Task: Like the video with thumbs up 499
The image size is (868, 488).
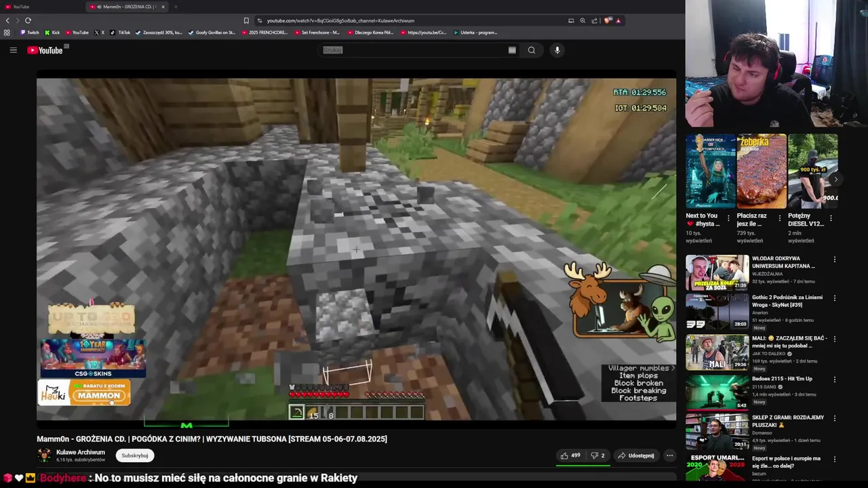Action: (x=570, y=455)
